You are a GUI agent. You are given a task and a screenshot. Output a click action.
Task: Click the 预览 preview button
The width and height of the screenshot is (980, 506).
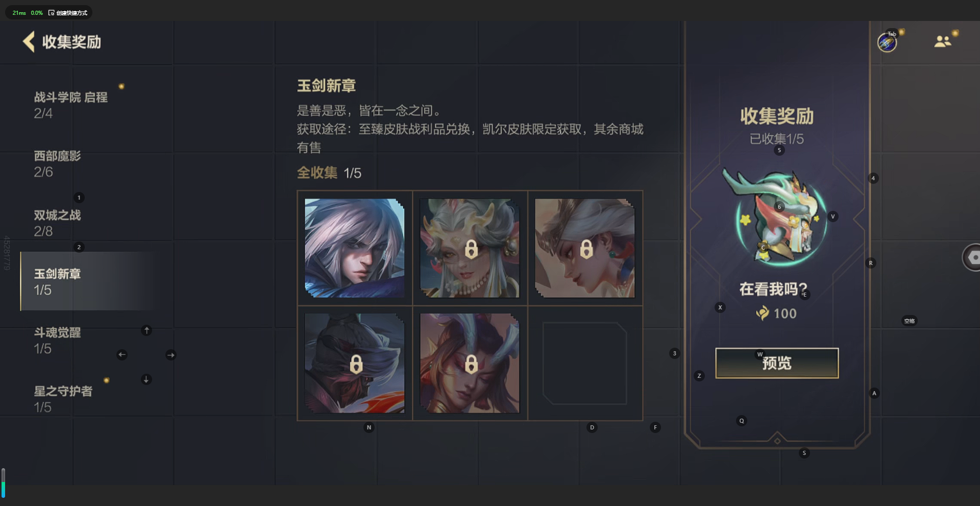pyautogui.click(x=777, y=363)
